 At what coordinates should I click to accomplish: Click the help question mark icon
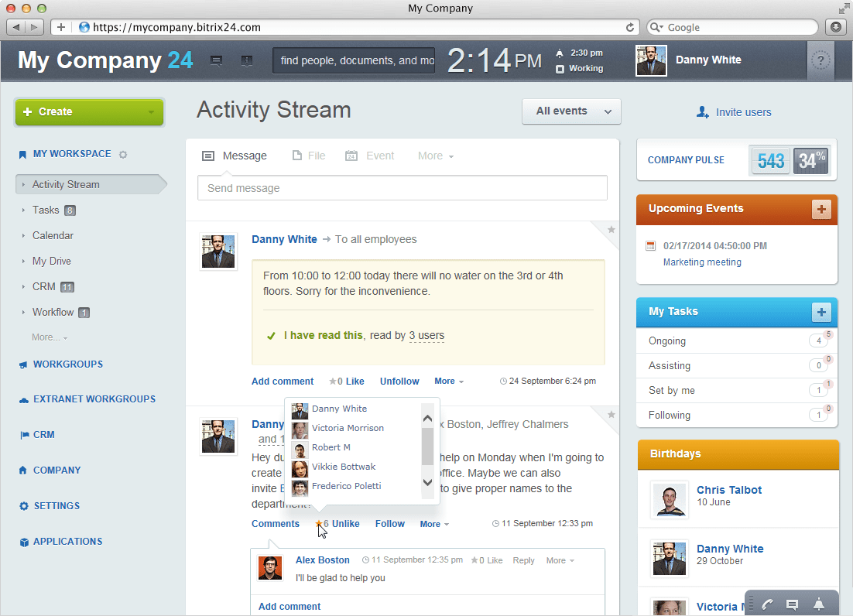821,60
